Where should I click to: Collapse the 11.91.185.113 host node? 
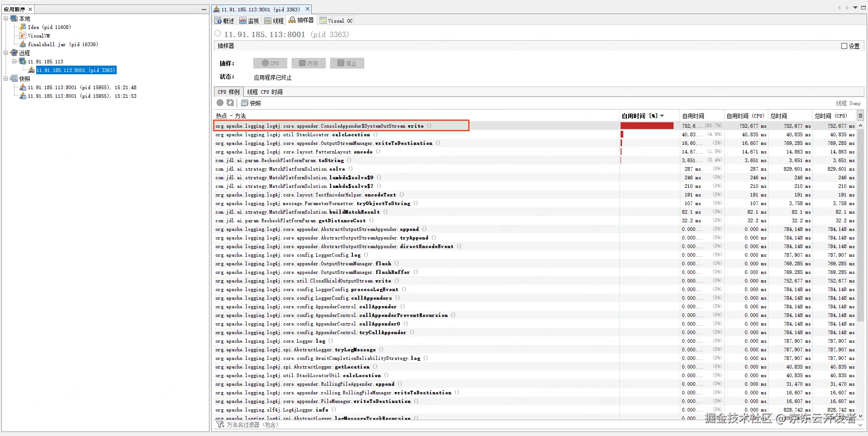[14, 62]
